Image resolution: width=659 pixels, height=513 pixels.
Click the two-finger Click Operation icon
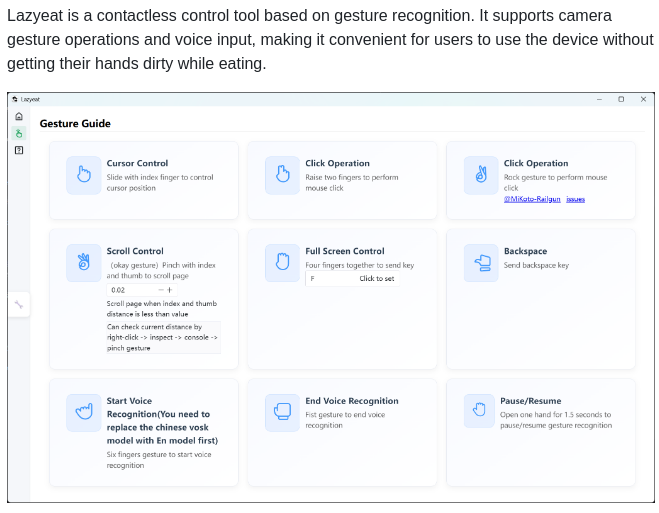pos(282,175)
